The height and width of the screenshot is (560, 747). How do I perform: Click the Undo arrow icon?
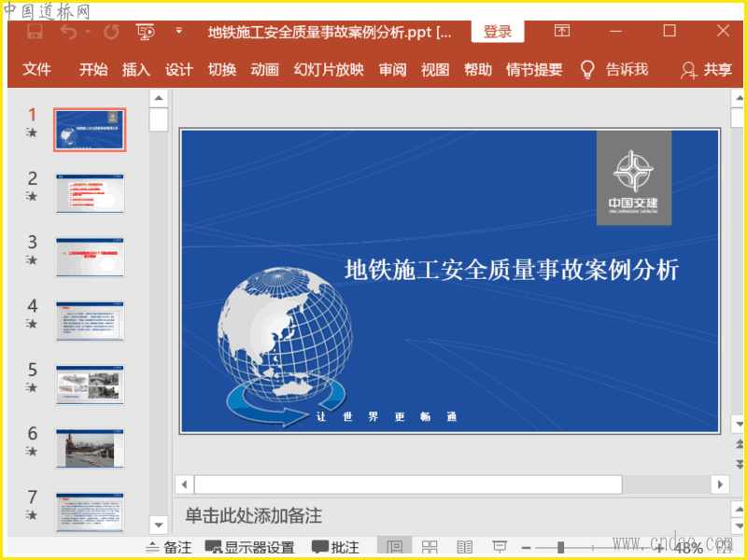tap(69, 32)
